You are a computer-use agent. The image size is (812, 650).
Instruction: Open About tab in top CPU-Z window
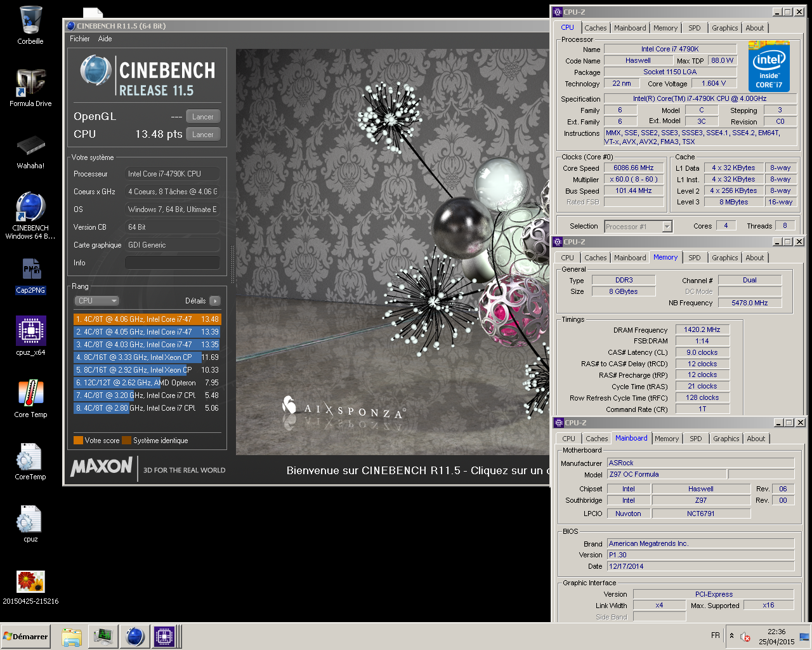click(x=755, y=28)
